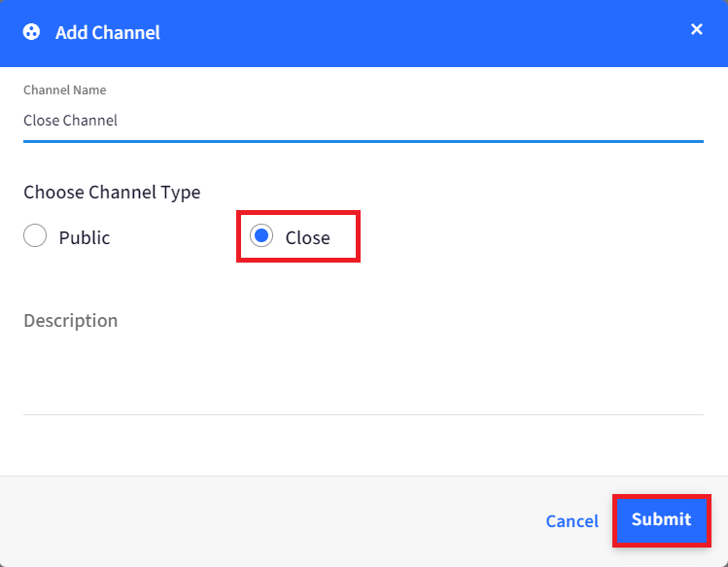Click the channel icon beside Add Channel
Image resolution: width=728 pixels, height=567 pixels.
(31, 32)
